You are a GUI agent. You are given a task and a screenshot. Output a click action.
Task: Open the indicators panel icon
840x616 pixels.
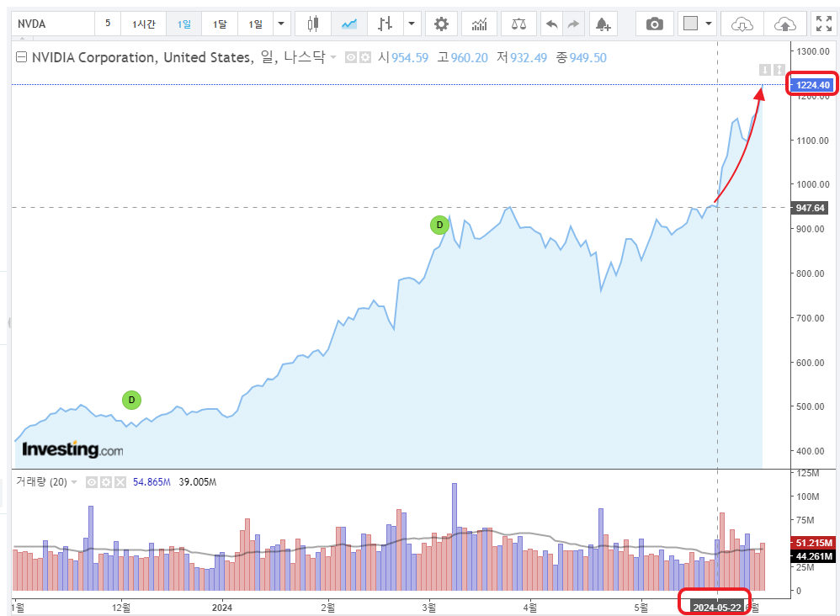480,24
